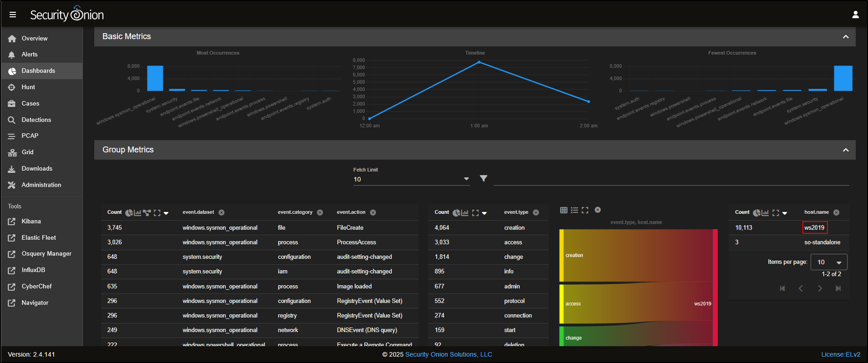The height and width of the screenshot is (363, 868).
Task: Maximize the sankey diagram panel
Action: click(x=585, y=210)
